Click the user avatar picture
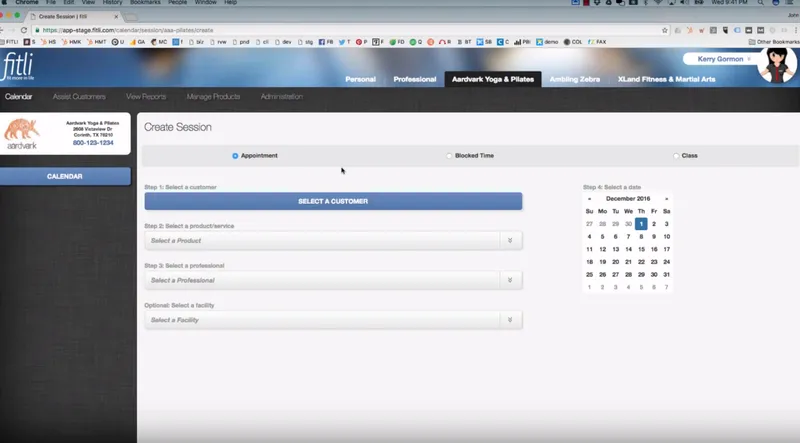This screenshot has width=800, height=443. [x=777, y=65]
